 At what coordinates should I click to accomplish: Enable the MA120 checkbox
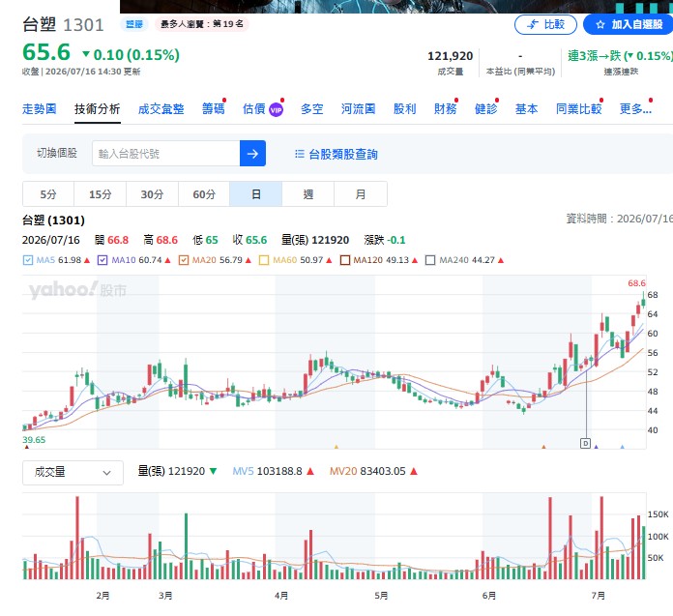pyautogui.click(x=344, y=260)
